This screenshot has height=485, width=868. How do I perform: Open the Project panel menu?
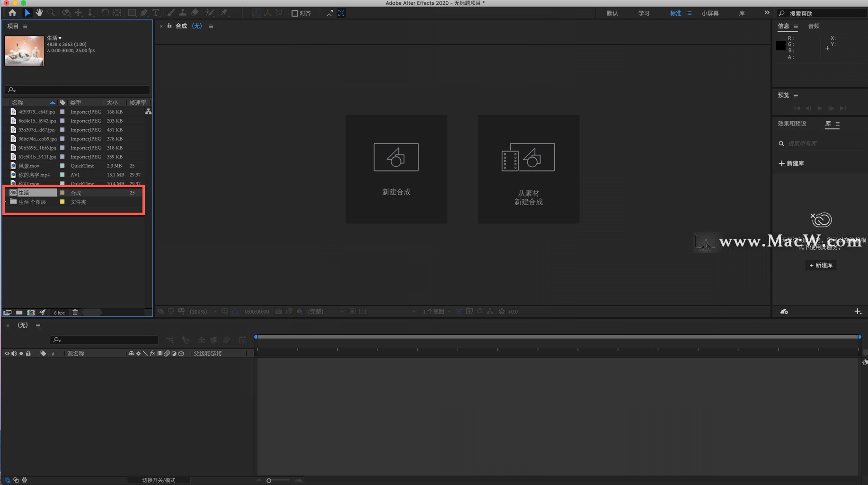(25, 27)
